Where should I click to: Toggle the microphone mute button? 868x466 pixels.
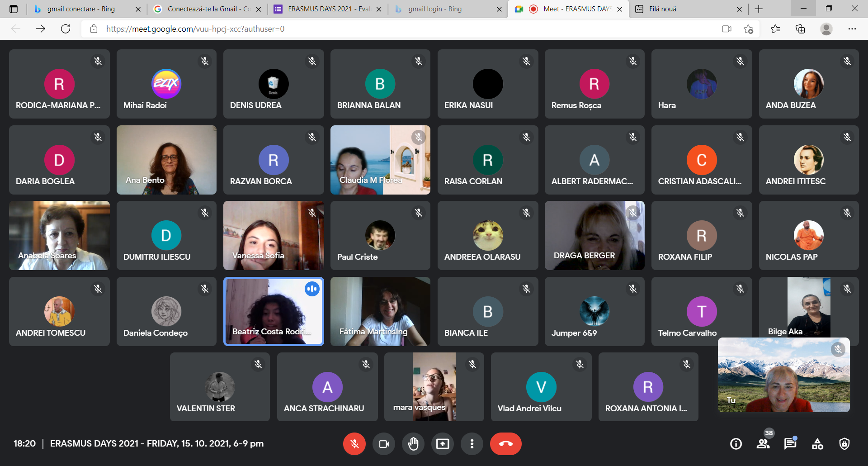tap(354, 444)
